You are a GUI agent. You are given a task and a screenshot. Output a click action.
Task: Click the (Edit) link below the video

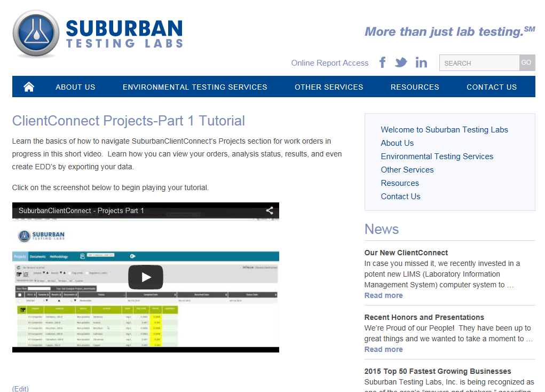pyautogui.click(x=20, y=389)
